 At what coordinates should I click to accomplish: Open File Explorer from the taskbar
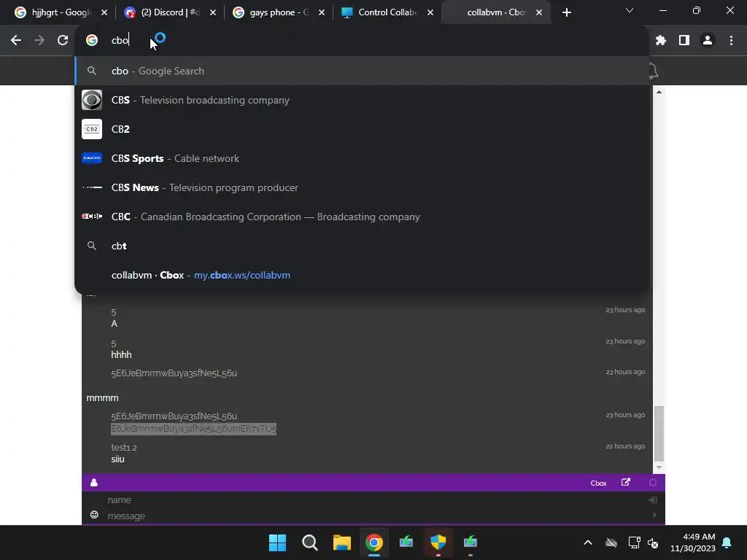tap(341, 542)
